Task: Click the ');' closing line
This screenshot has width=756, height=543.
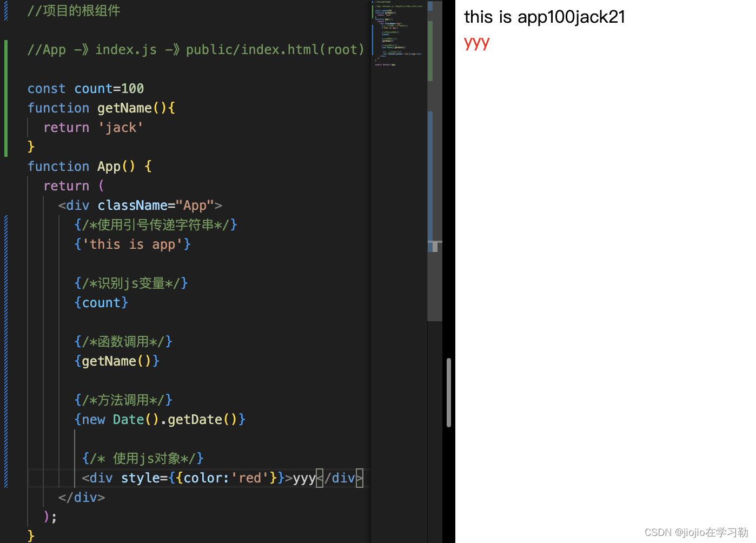Action: coord(50,517)
